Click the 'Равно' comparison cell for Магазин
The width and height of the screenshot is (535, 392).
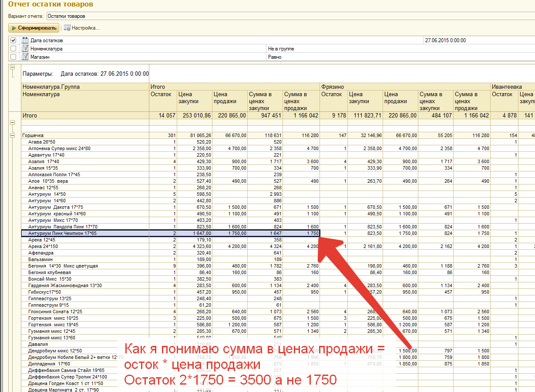(x=275, y=57)
